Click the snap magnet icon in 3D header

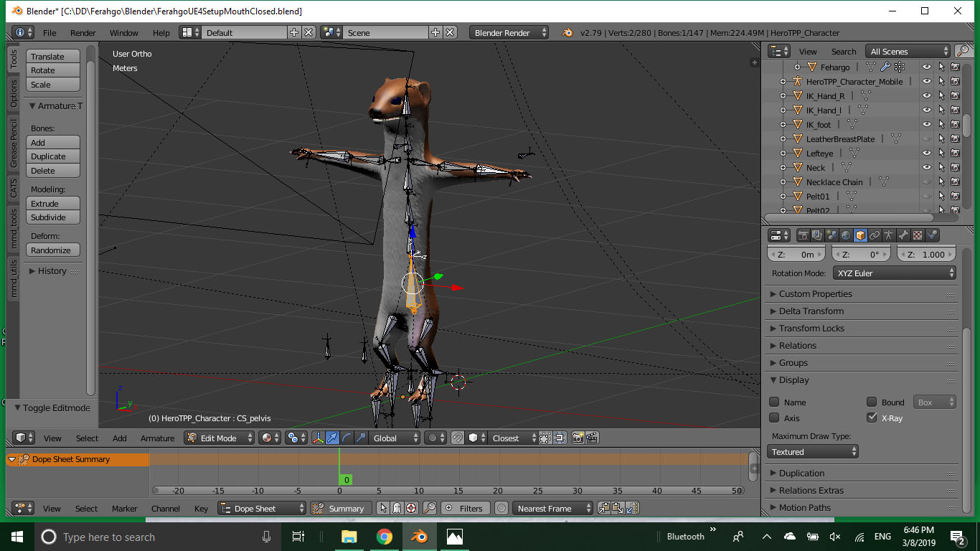pos(458,438)
